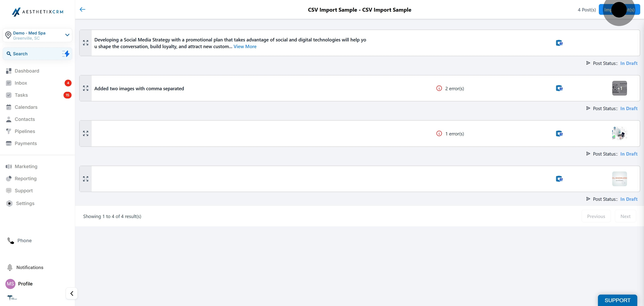The image size is (644, 306).
Task: Open the quick actions lightning bolt icon
Action: (x=66, y=53)
